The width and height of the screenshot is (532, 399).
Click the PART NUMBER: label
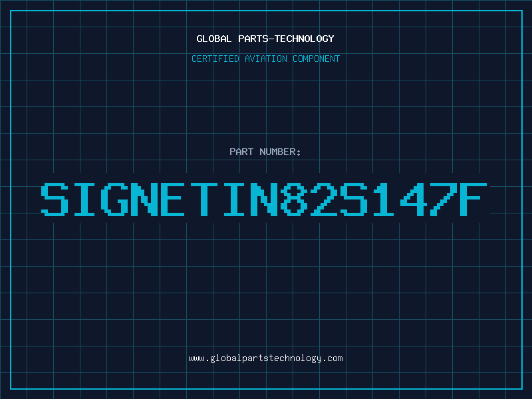point(265,152)
